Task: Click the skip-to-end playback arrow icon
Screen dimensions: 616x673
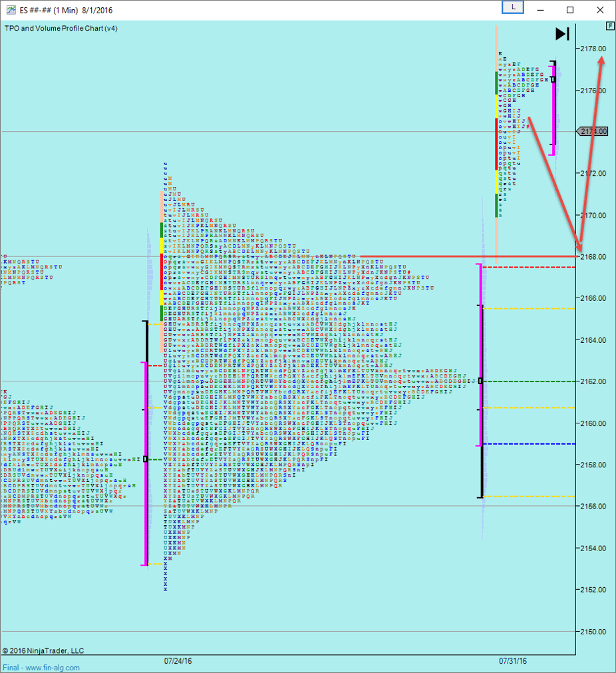Action: pyautogui.click(x=562, y=34)
